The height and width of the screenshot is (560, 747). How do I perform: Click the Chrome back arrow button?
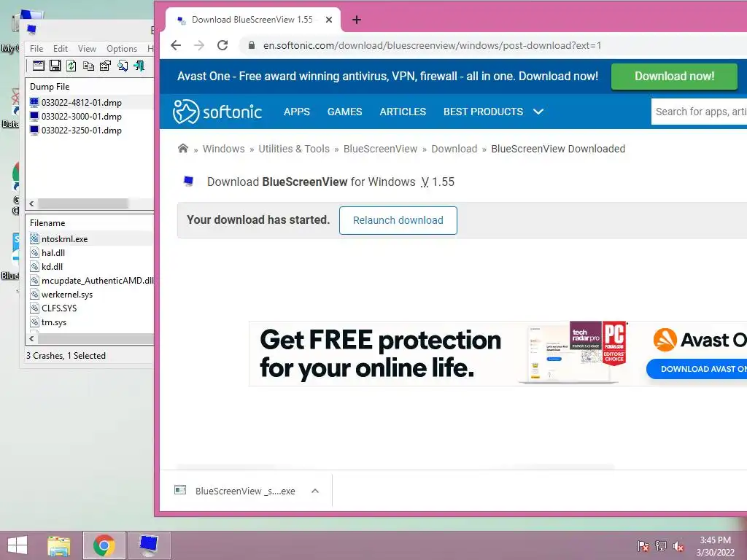pyautogui.click(x=176, y=45)
